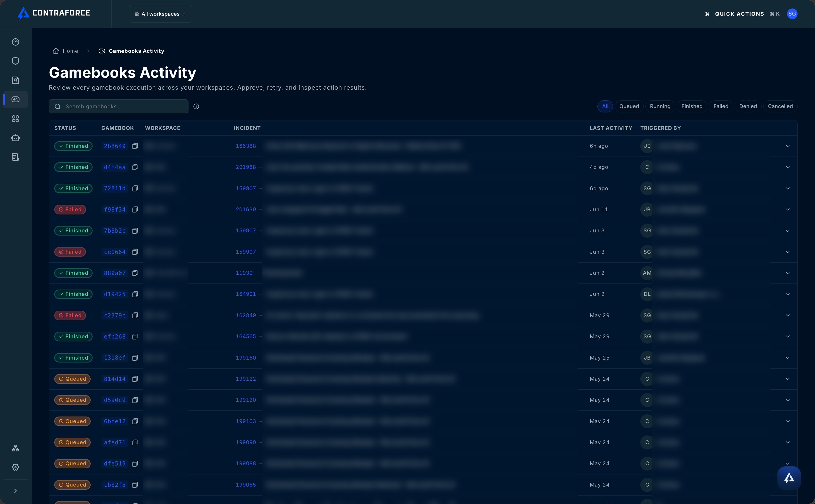The width and height of the screenshot is (815, 504).
Task: Select the gamebooks controller icon in sidebar
Action: pyautogui.click(x=15, y=99)
